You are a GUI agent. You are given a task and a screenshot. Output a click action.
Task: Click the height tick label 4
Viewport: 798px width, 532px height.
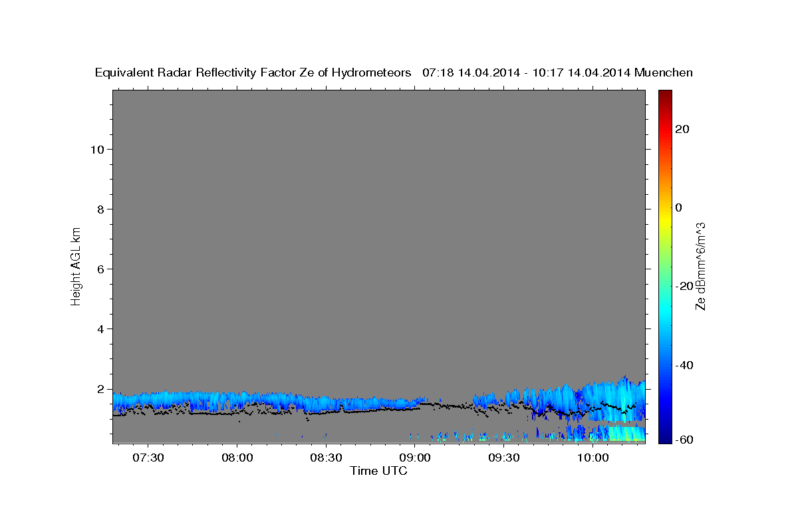[101, 329]
